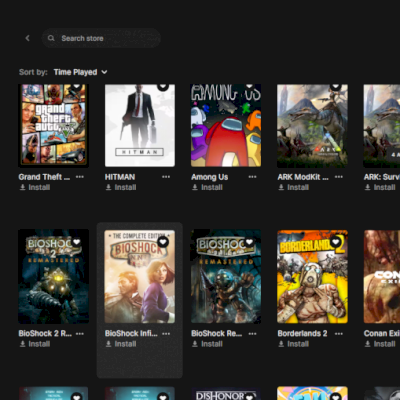Toggle favorite heart on BioShock Infinite
The height and width of the screenshot is (400, 400).
pos(163,242)
